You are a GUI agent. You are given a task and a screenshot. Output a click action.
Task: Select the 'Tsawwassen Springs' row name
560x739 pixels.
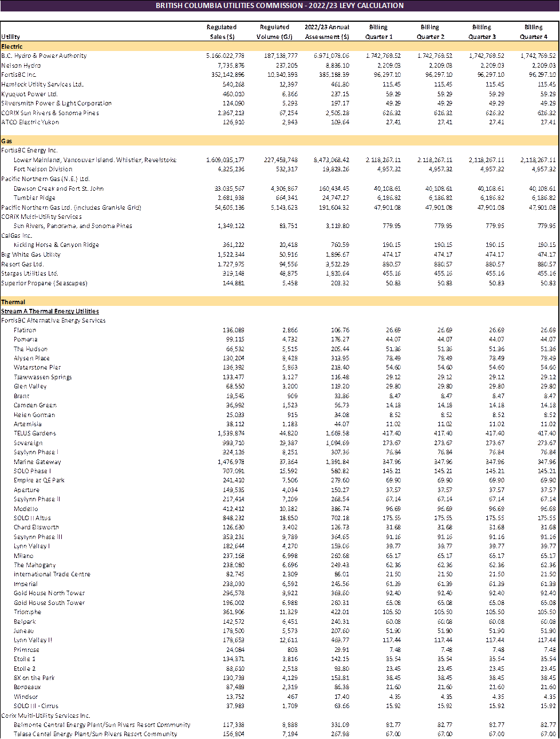(x=43, y=377)
